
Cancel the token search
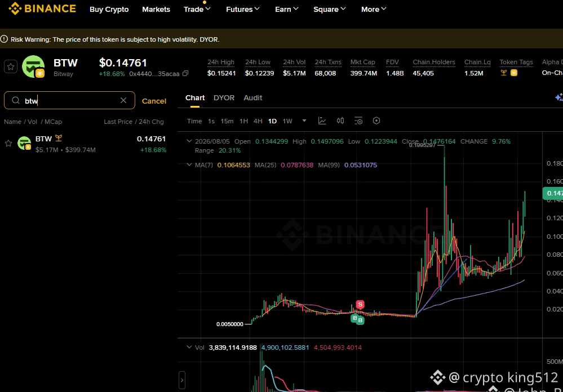point(154,101)
